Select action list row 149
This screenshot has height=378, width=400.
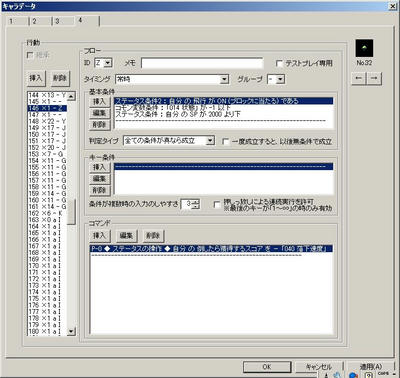[47, 128]
